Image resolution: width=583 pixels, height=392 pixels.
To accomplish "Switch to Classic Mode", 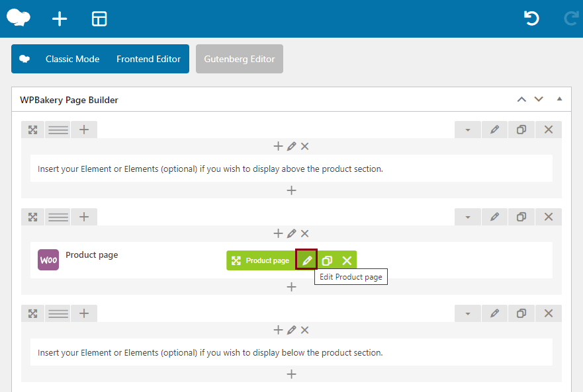I will (x=72, y=59).
